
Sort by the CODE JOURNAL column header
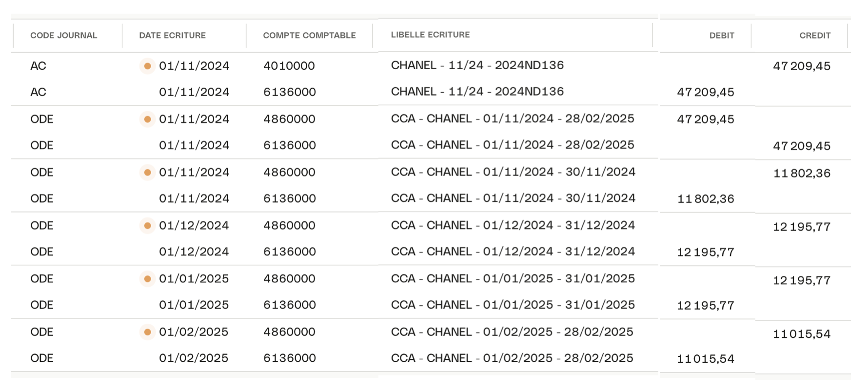click(x=63, y=36)
